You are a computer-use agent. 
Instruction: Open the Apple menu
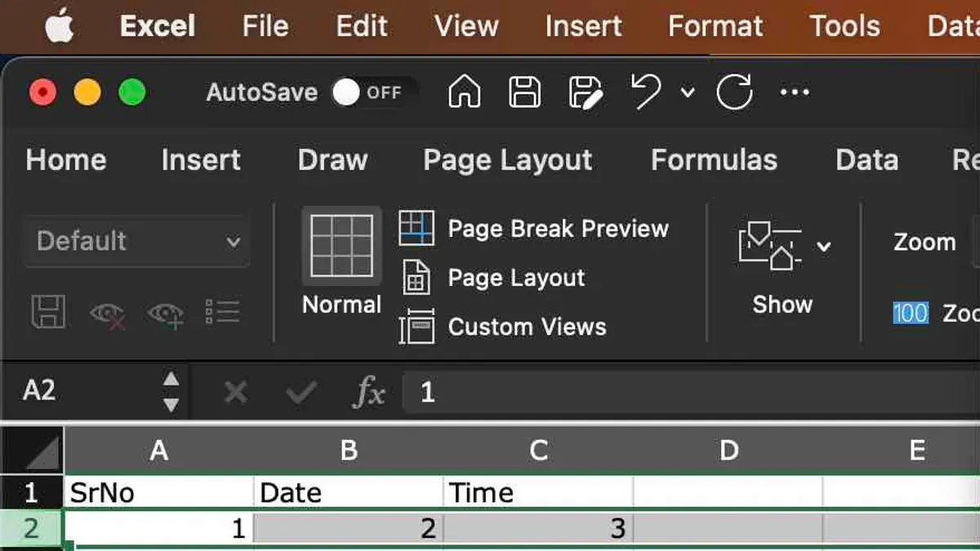59,25
